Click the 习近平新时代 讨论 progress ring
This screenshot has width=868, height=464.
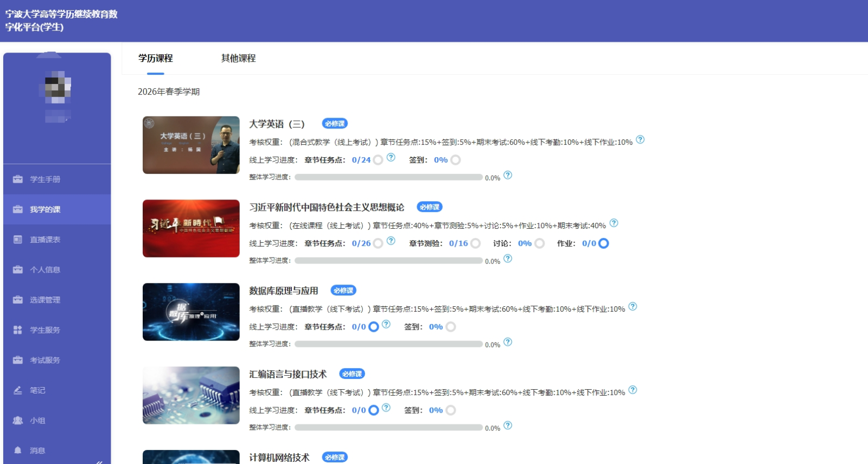click(539, 243)
